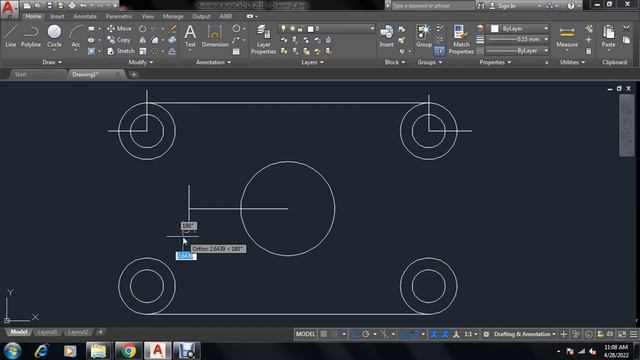
Task: Toggle Ortho mode in status bar
Action: click(354, 334)
